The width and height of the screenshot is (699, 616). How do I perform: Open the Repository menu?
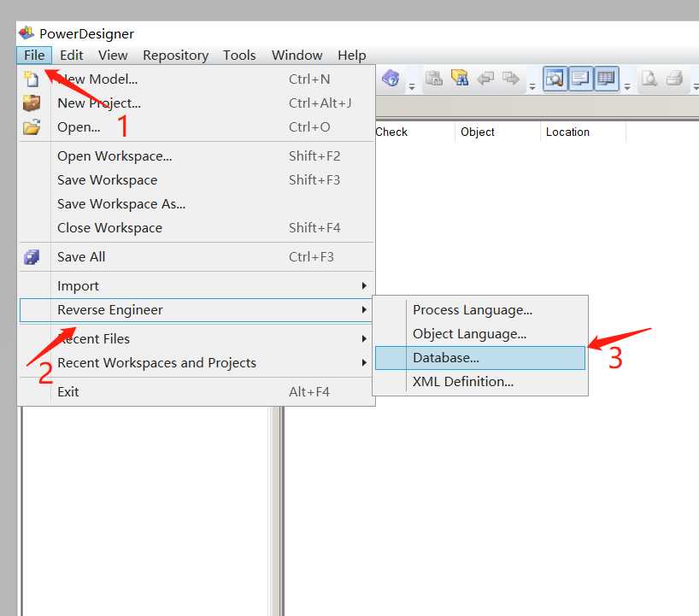point(176,56)
